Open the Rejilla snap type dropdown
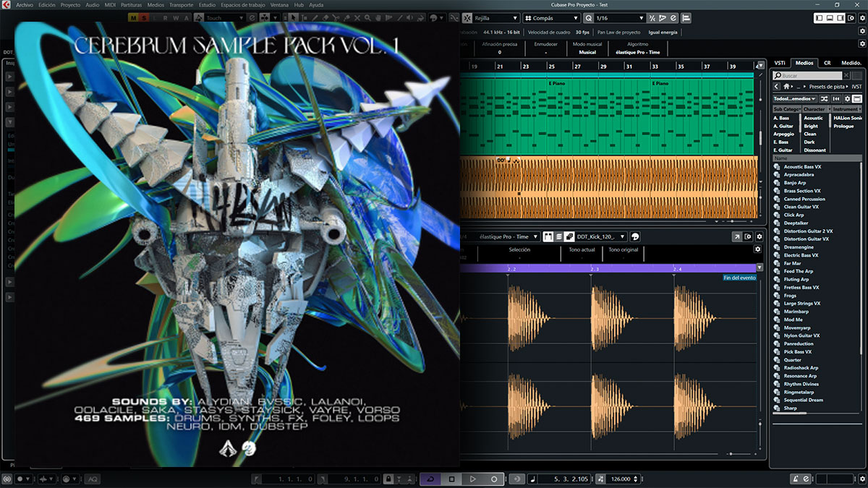This screenshot has height=488, width=868. (x=496, y=17)
